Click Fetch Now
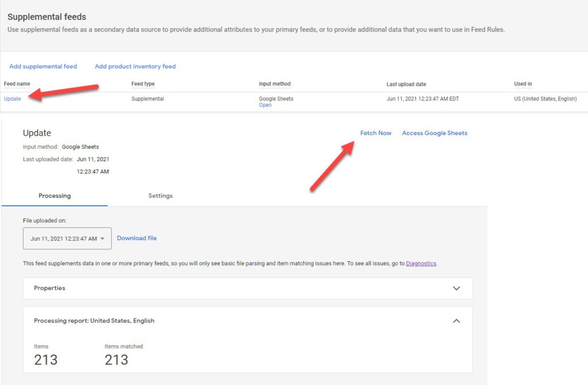This screenshot has width=588, height=385. 376,133
